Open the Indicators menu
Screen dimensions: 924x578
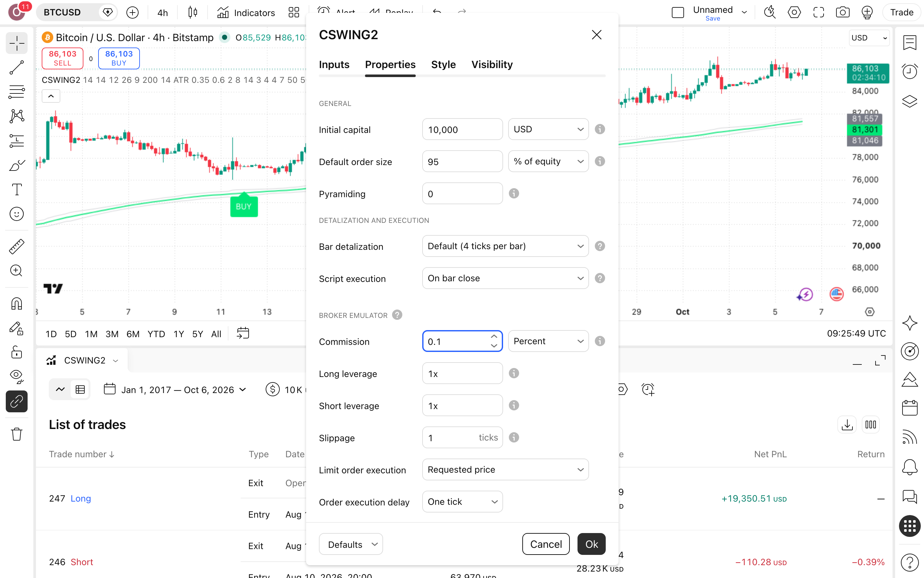pos(246,13)
